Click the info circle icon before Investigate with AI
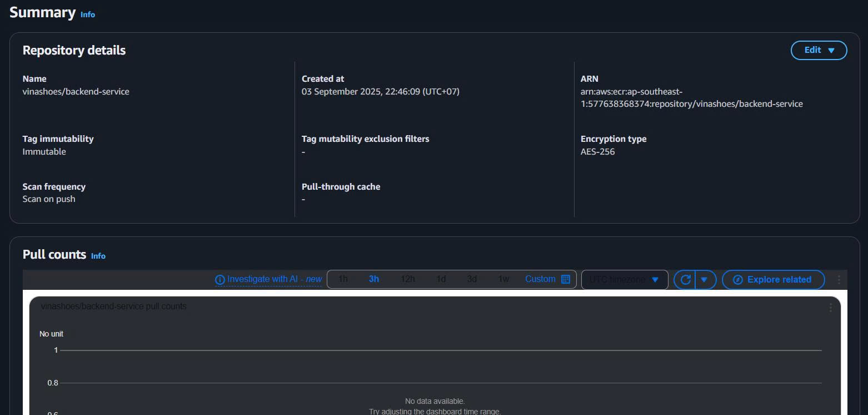This screenshot has height=415, width=868. pyautogui.click(x=220, y=280)
